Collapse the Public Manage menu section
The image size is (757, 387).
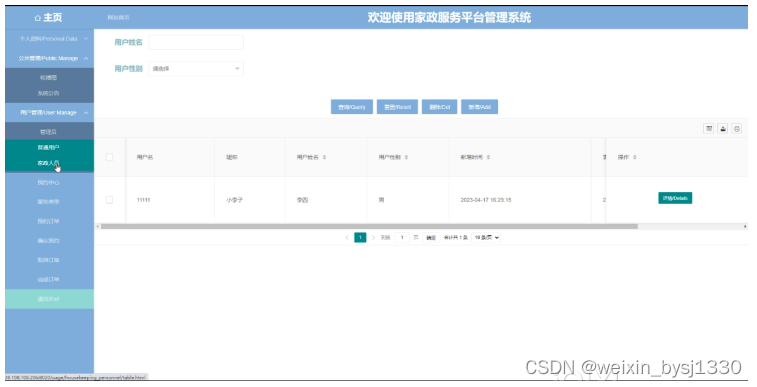pos(49,58)
